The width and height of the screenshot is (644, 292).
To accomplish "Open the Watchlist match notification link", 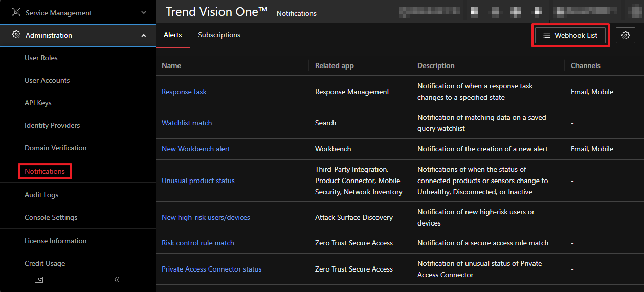I will point(187,123).
